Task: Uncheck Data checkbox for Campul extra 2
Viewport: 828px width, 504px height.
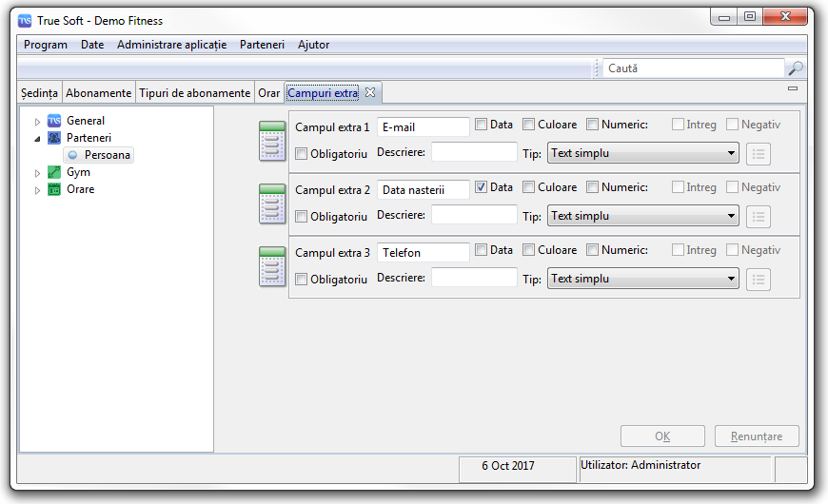Action: 482,187
